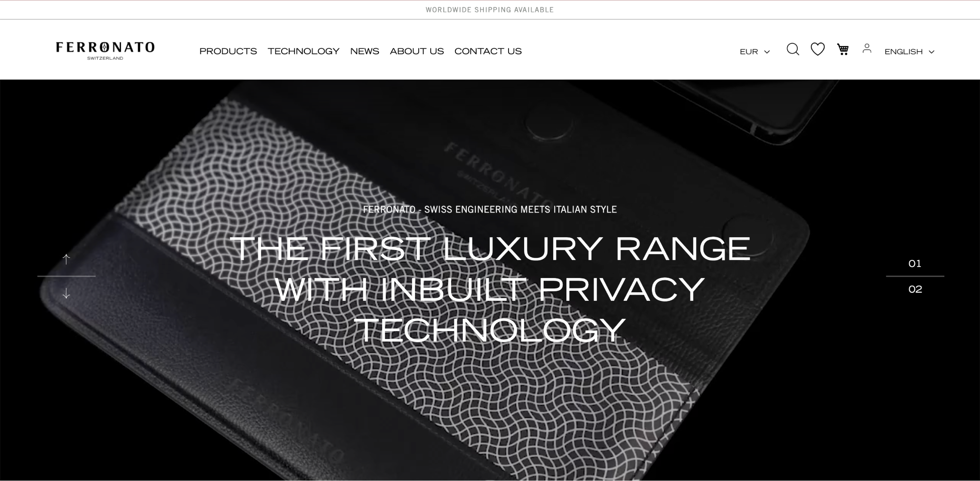Go to the News page

[x=365, y=51]
